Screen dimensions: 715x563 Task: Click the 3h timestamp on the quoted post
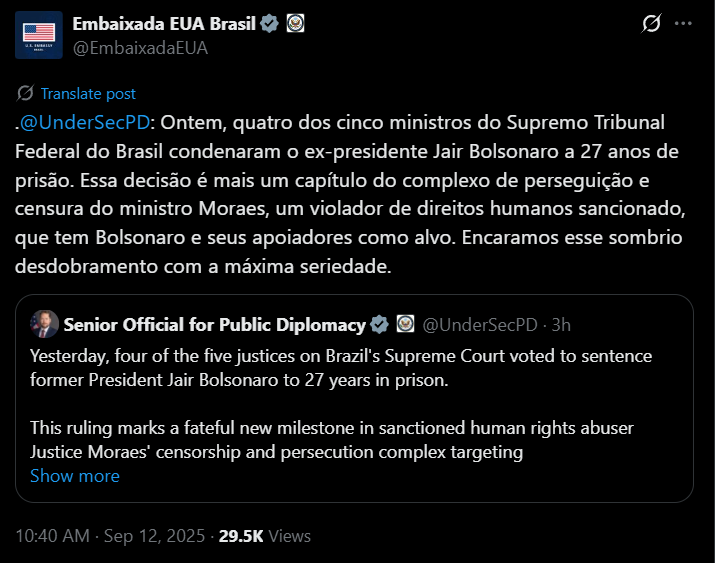(x=561, y=324)
